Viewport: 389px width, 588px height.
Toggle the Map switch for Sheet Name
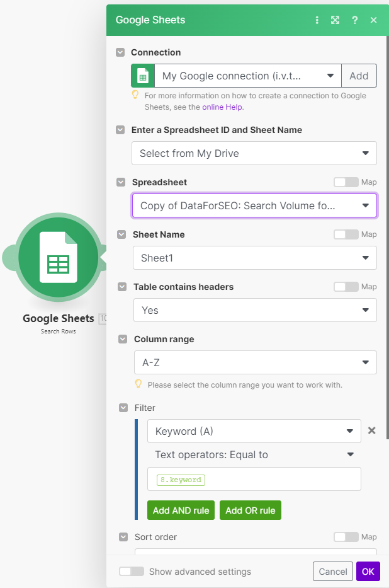coord(346,234)
